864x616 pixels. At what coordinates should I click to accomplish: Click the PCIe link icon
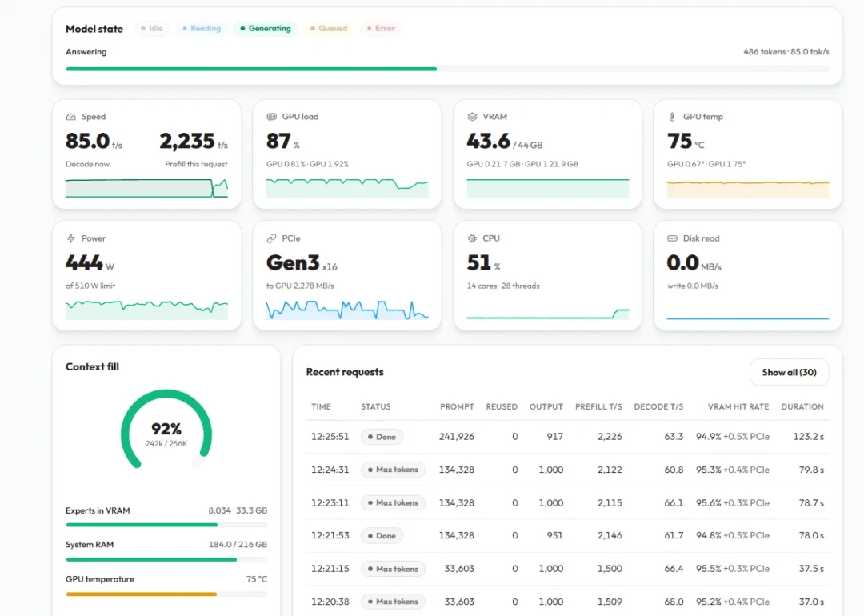click(271, 238)
